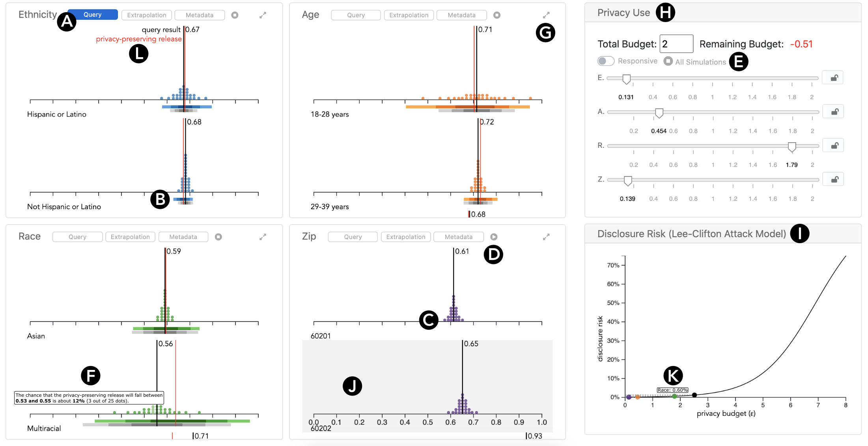
Task: Click the E. slider handle at 0.131
Action: 626,79
